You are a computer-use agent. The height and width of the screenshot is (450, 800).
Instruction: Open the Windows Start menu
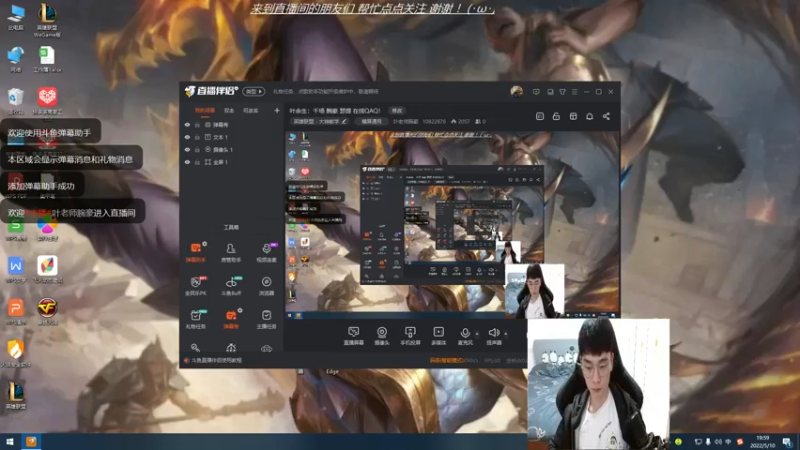coord(10,442)
